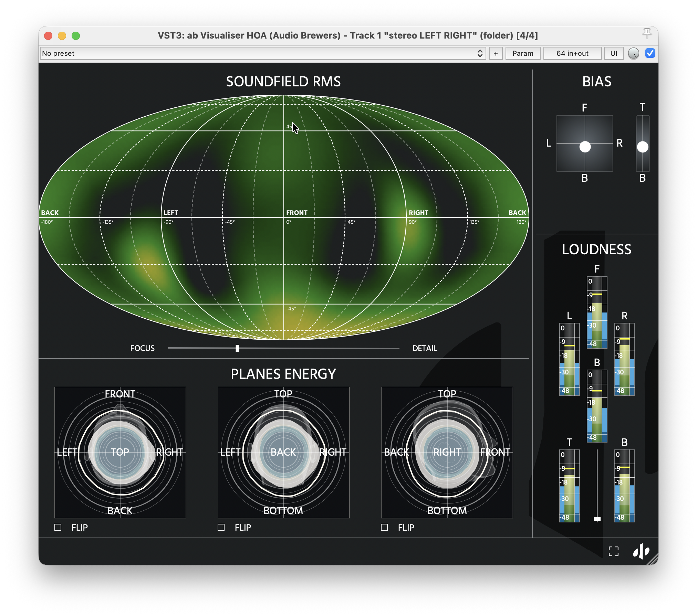
Task: Click the + add preset button
Action: pos(496,53)
